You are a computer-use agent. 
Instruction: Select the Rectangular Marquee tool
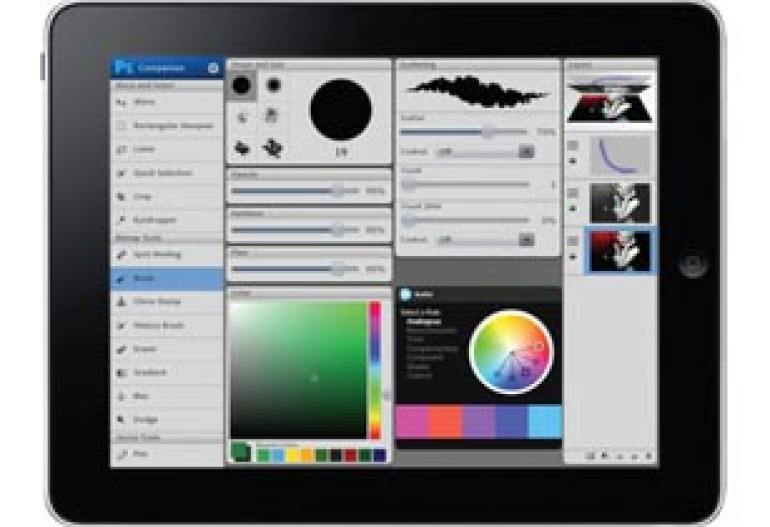click(x=167, y=126)
